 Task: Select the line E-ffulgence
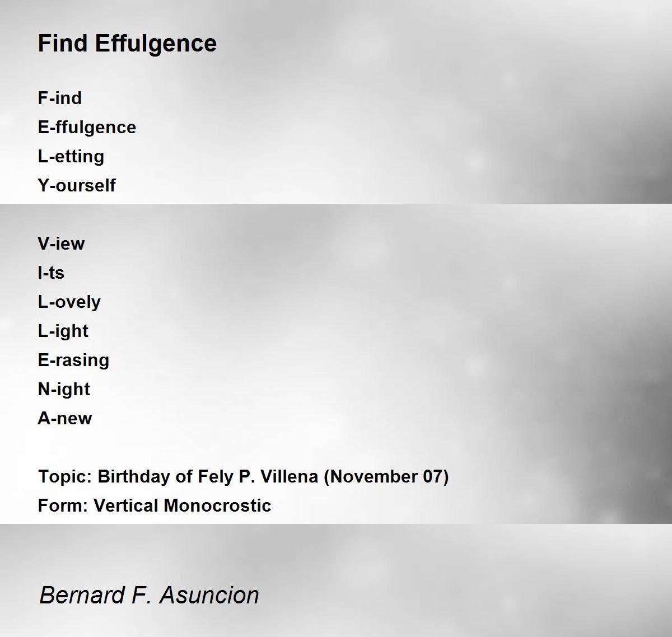87,128
